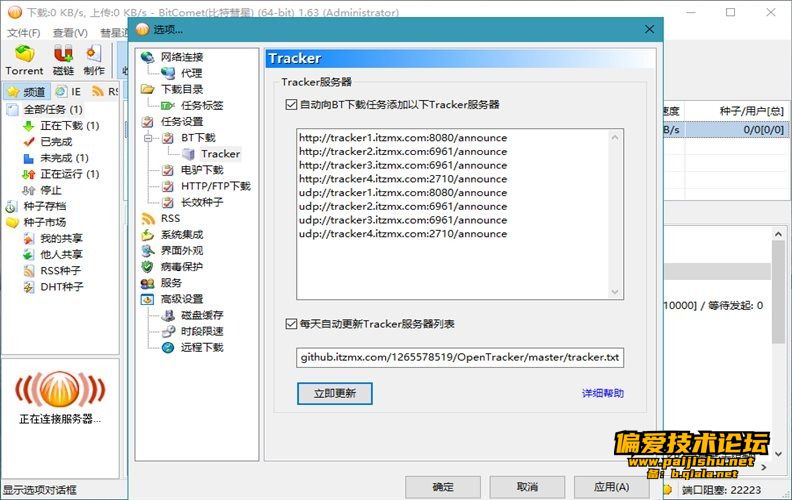Open 电驴下载 settings
792x500 pixels.
[202, 170]
